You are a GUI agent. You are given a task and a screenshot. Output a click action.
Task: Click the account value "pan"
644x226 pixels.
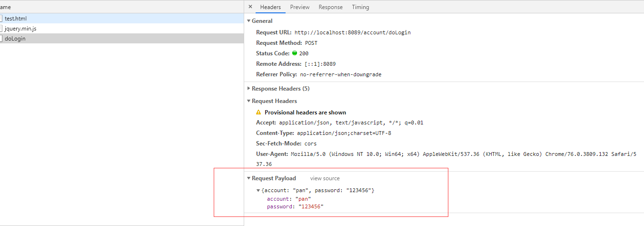point(303,199)
